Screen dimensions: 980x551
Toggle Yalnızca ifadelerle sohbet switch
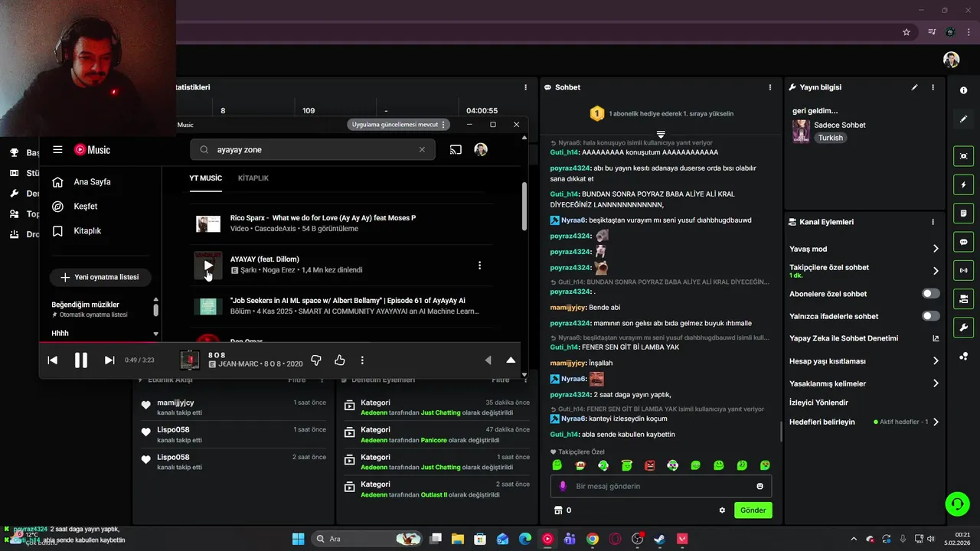(931, 316)
